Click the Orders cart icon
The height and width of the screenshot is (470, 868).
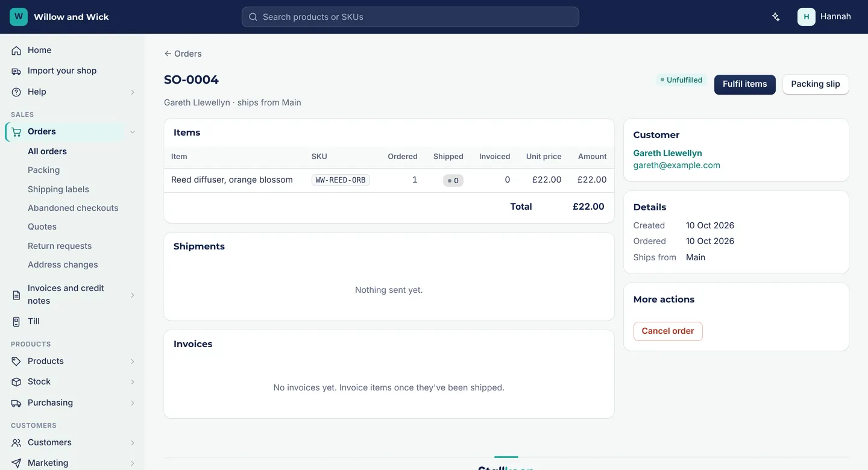16,132
